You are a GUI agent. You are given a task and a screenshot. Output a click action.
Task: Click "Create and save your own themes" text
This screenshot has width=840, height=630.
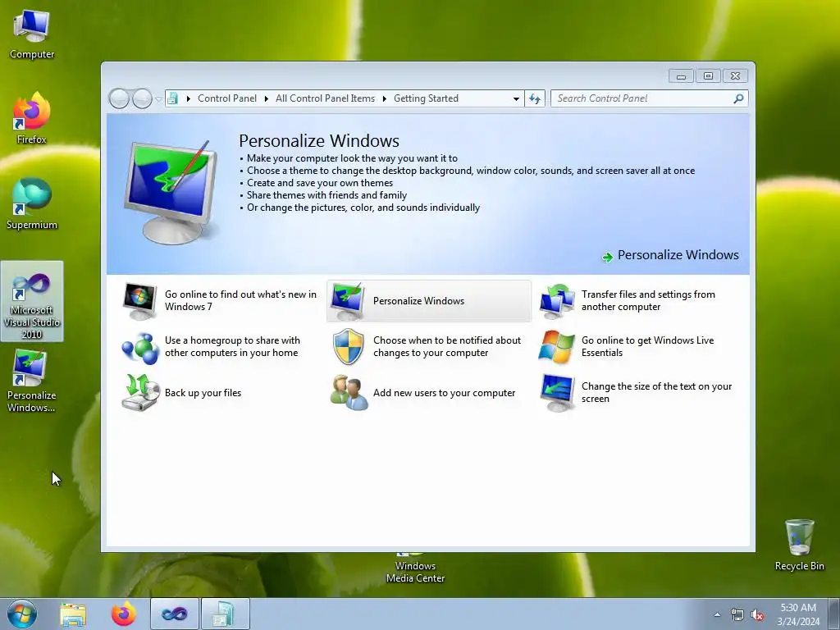320,183
